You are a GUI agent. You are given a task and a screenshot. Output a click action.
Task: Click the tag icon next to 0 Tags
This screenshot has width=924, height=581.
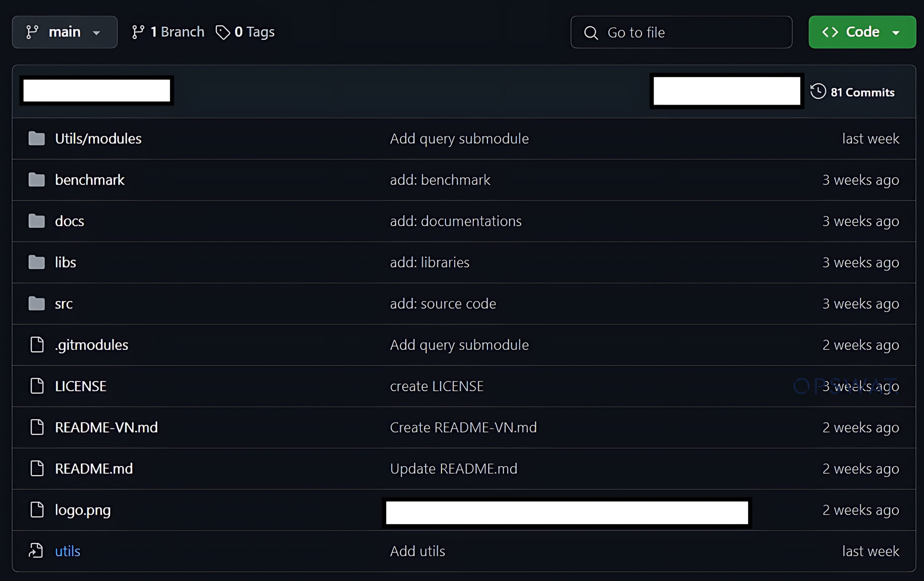(x=223, y=32)
